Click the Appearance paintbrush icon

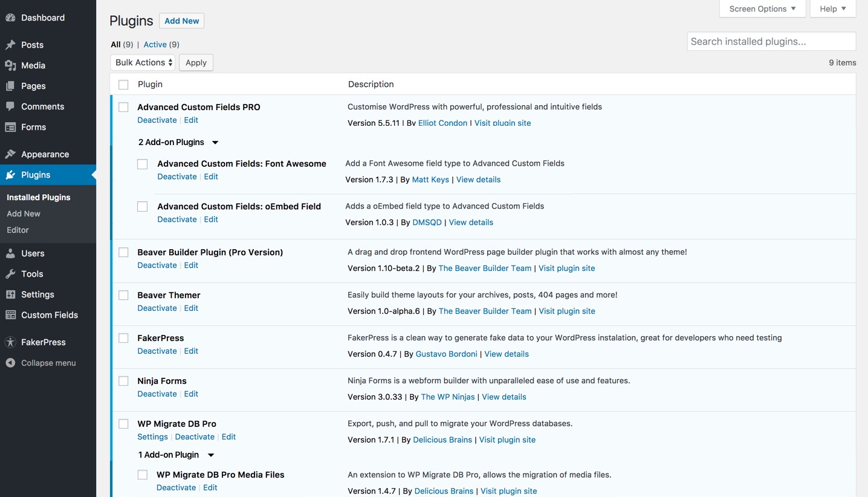coord(10,154)
